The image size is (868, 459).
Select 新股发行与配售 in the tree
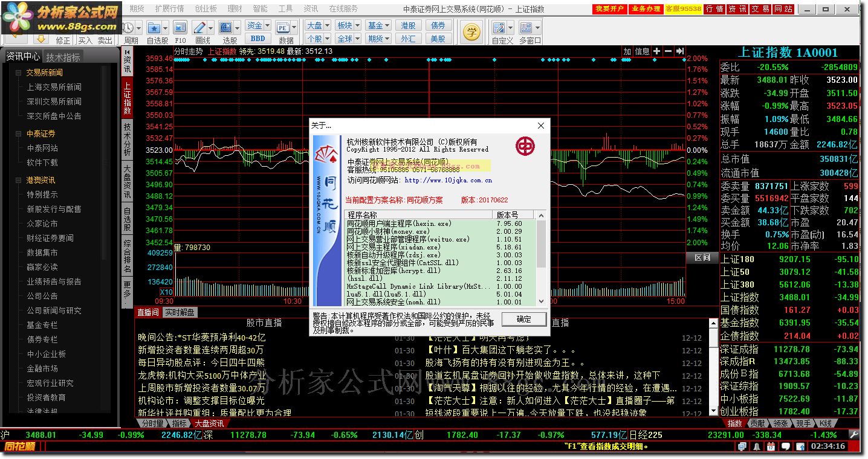coord(54,209)
